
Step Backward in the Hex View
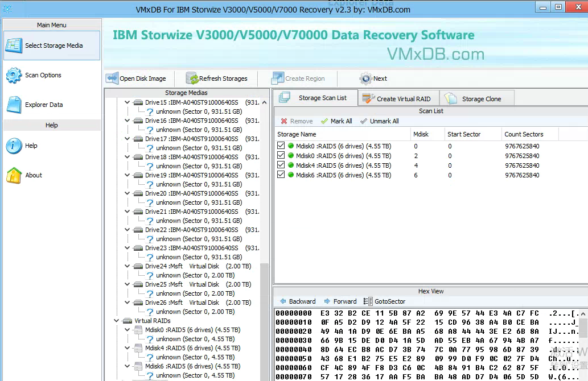[x=298, y=301]
